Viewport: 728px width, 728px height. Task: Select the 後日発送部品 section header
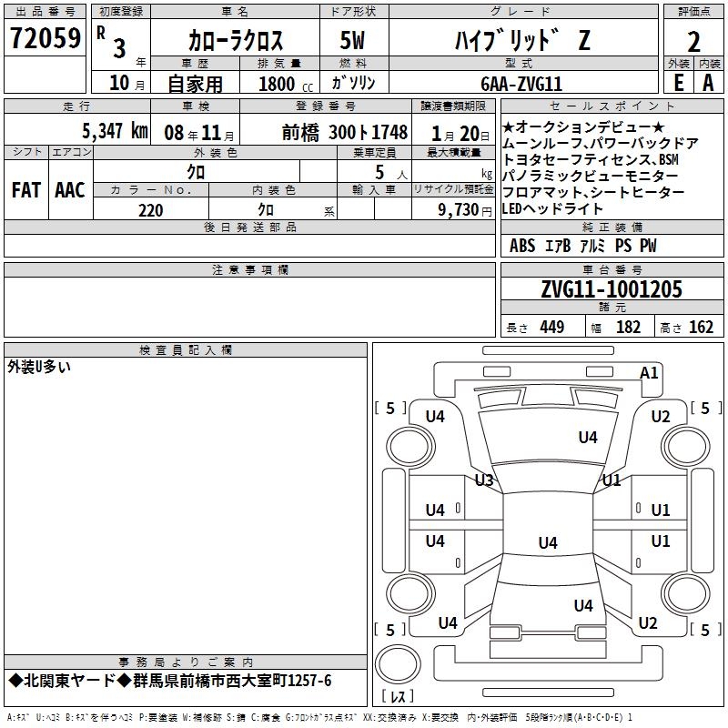249,227
